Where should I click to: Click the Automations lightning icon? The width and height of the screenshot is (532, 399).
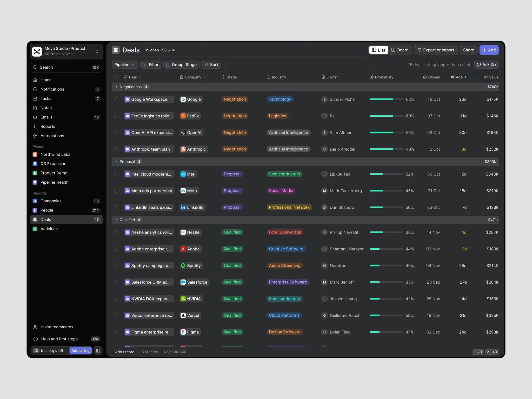35,136
